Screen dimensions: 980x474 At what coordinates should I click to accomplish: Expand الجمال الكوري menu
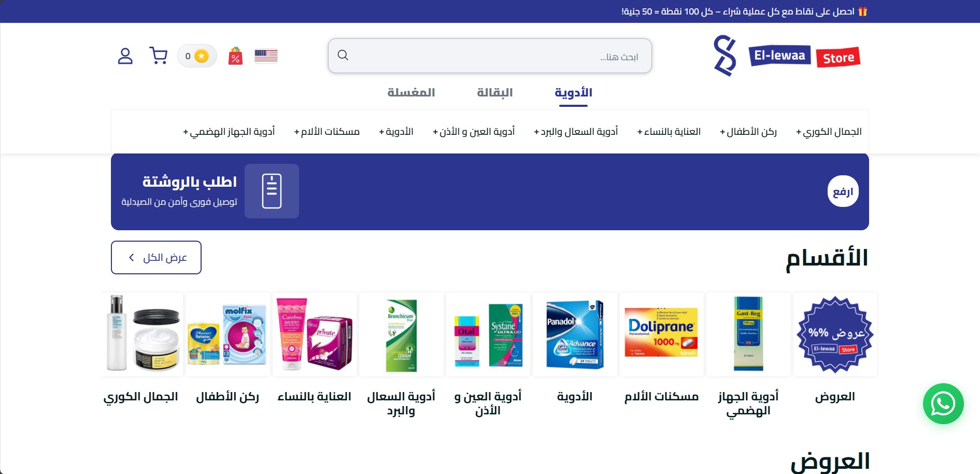pos(829,132)
